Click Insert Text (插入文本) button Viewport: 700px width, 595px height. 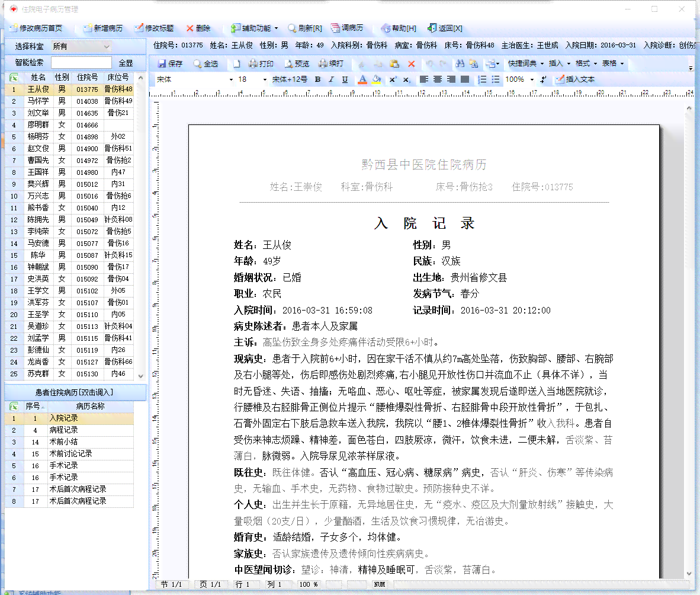point(574,79)
